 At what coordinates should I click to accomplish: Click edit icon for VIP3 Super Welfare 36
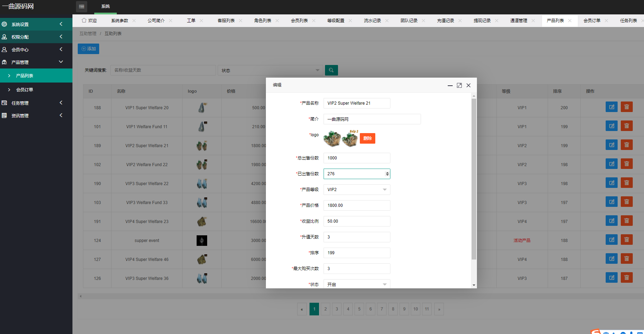[611, 278]
